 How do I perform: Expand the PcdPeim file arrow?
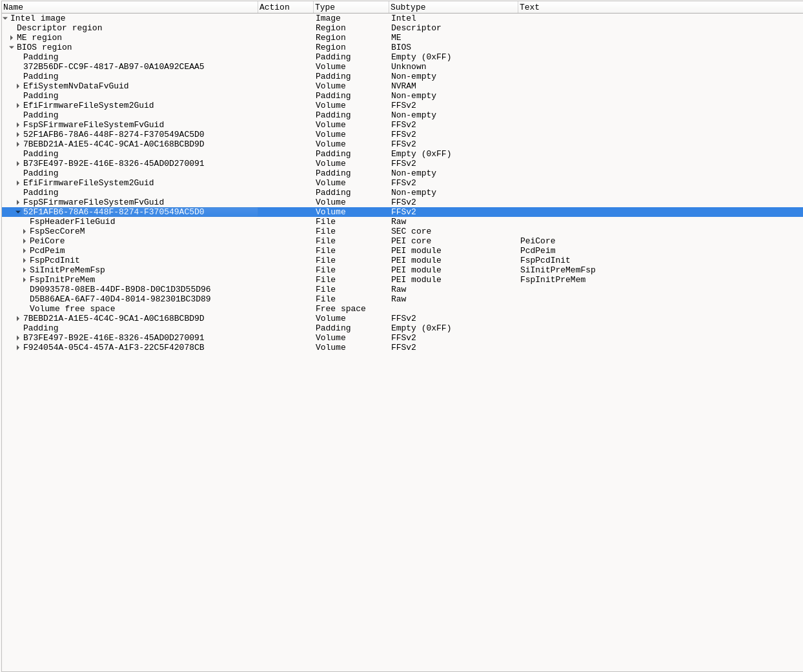click(25, 250)
